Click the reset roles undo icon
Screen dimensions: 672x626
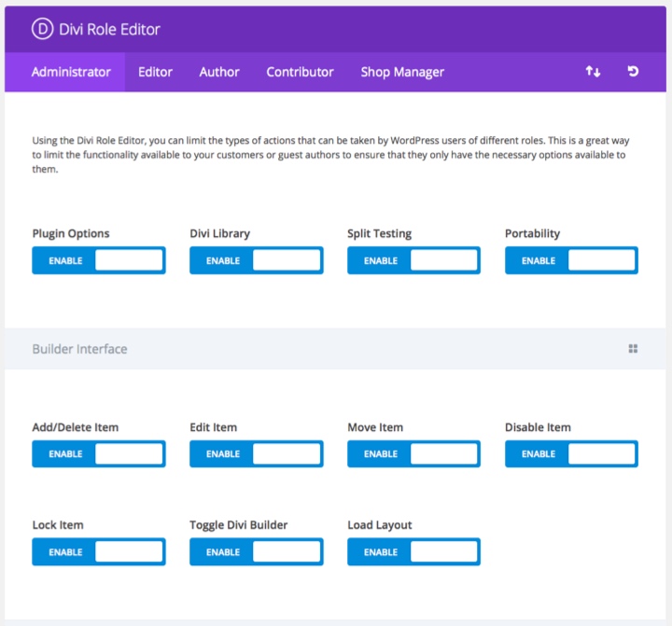coord(633,71)
